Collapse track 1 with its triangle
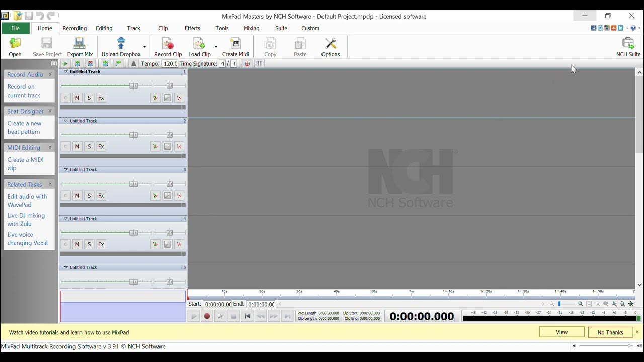The height and width of the screenshot is (362, 644). [x=65, y=72]
